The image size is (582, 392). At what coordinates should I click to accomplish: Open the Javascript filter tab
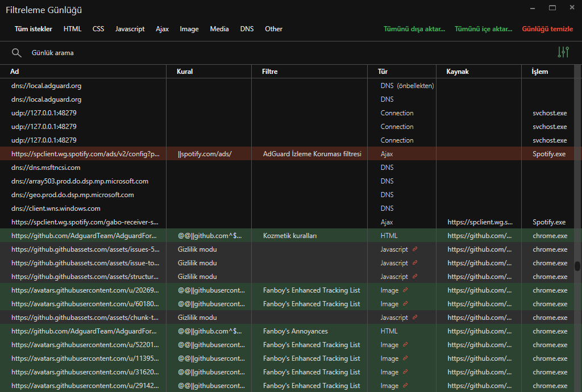[x=130, y=28]
